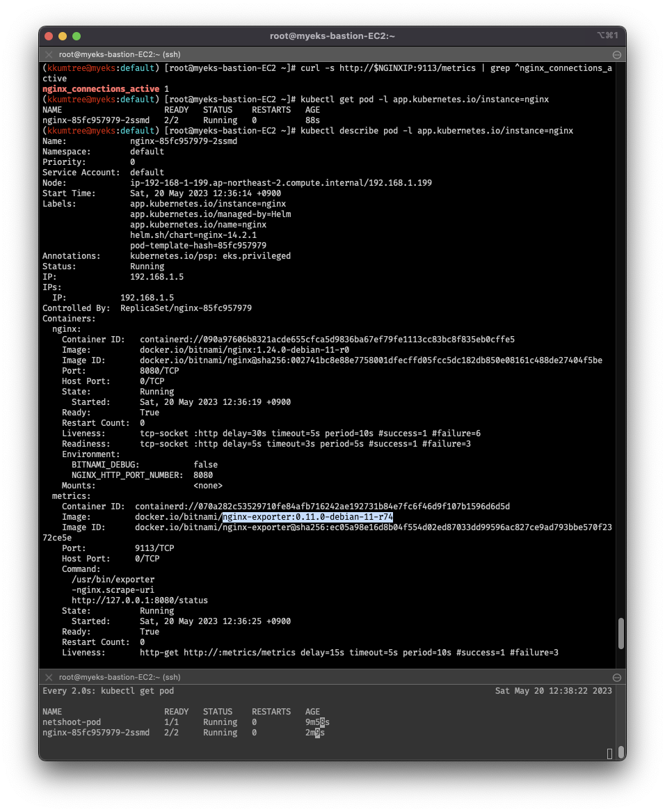Click the age value '2m9s'
The height and width of the screenshot is (812, 665).
(315, 733)
